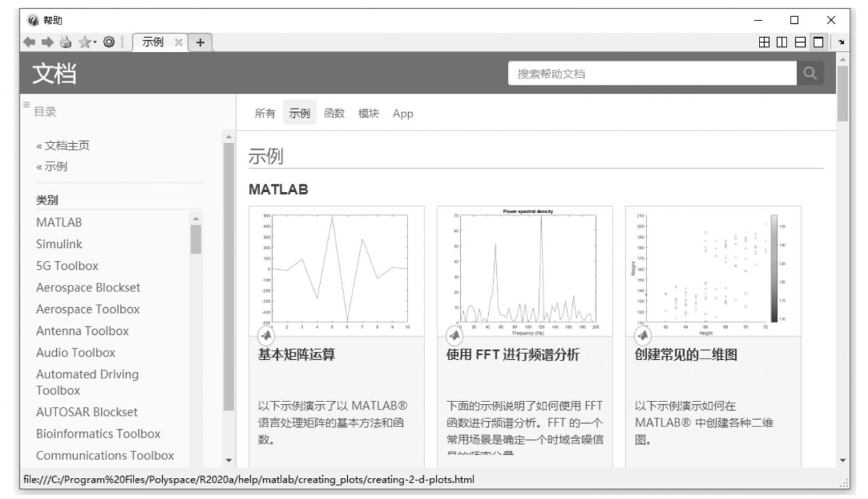Select Aerospace Toolbox category
Screen dimensions: 868x499
(87, 309)
